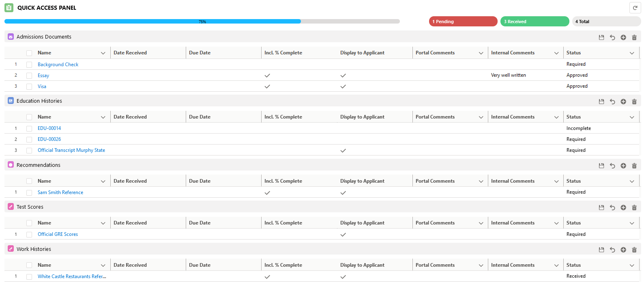Image resolution: width=644 pixels, height=285 pixels.
Task: Check the Sam Smith Reference row checkbox
Action: point(29,193)
